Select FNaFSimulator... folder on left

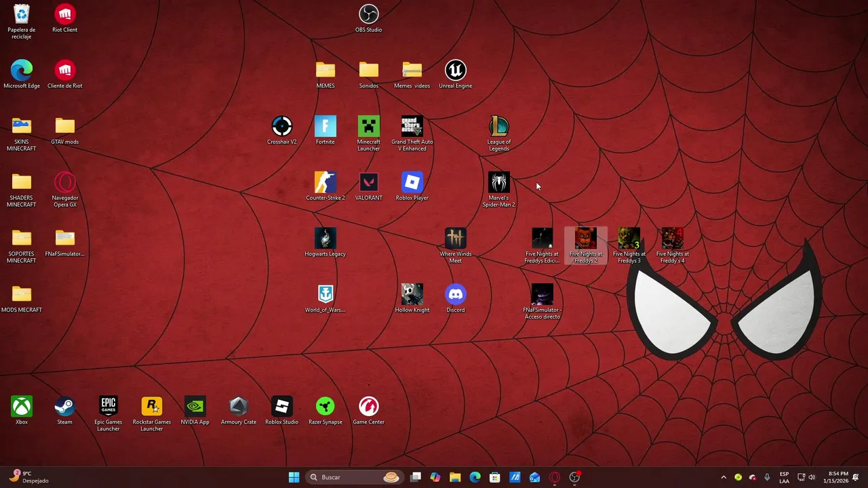pyautogui.click(x=64, y=243)
